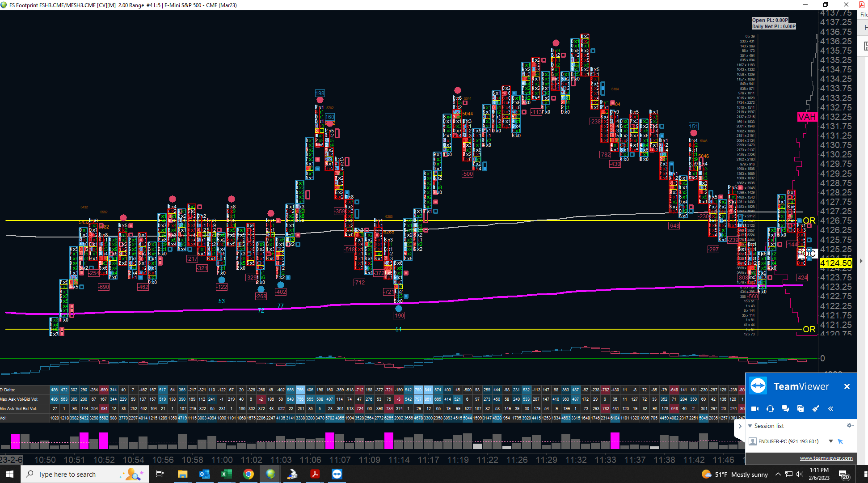Open Session list gear settings dropdown
The height and width of the screenshot is (483, 868).
[850, 425]
